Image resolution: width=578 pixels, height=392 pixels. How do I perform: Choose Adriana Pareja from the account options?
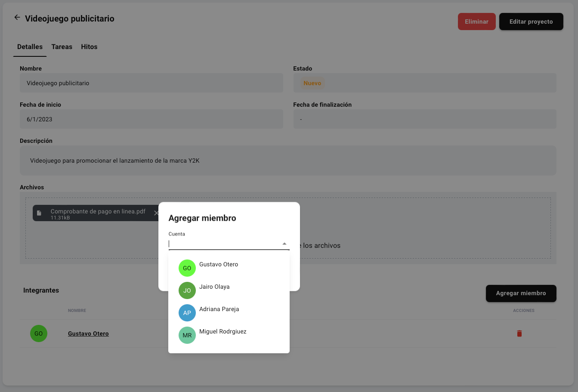click(x=219, y=309)
